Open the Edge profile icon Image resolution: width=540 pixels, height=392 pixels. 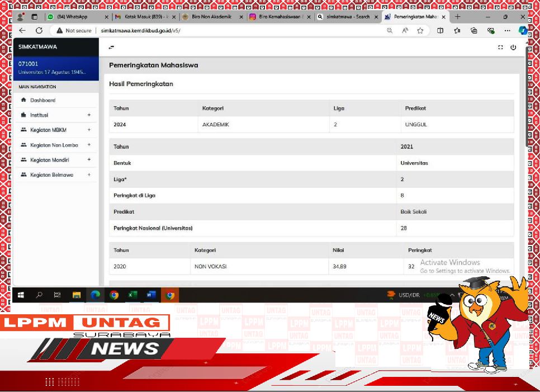tap(21, 17)
